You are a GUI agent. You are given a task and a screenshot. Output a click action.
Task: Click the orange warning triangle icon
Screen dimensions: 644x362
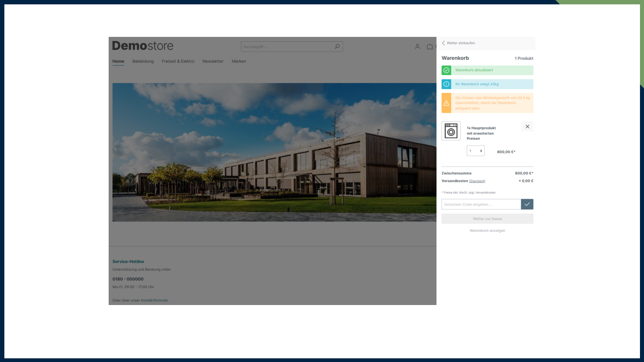[x=446, y=103]
